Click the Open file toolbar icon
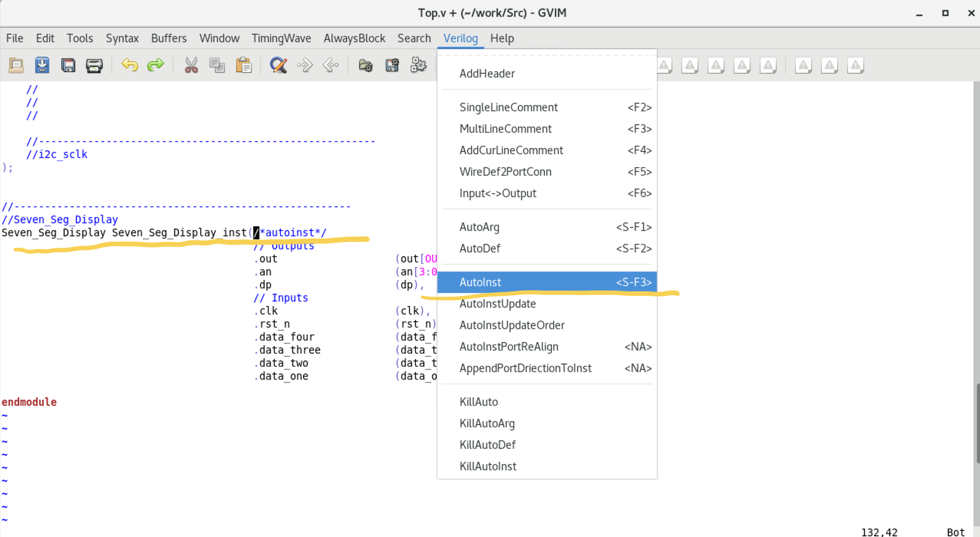Image resolution: width=980 pixels, height=537 pixels. coord(16,65)
